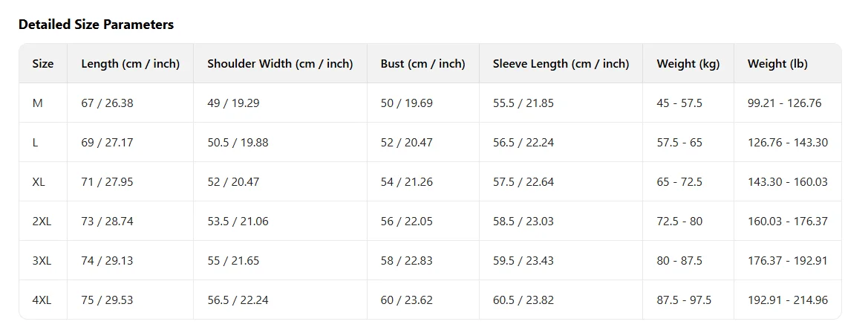Select the 58.5 / 23.03 sleeve length cell
The height and width of the screenshot is (333, 868).
[x=523, y=222]
